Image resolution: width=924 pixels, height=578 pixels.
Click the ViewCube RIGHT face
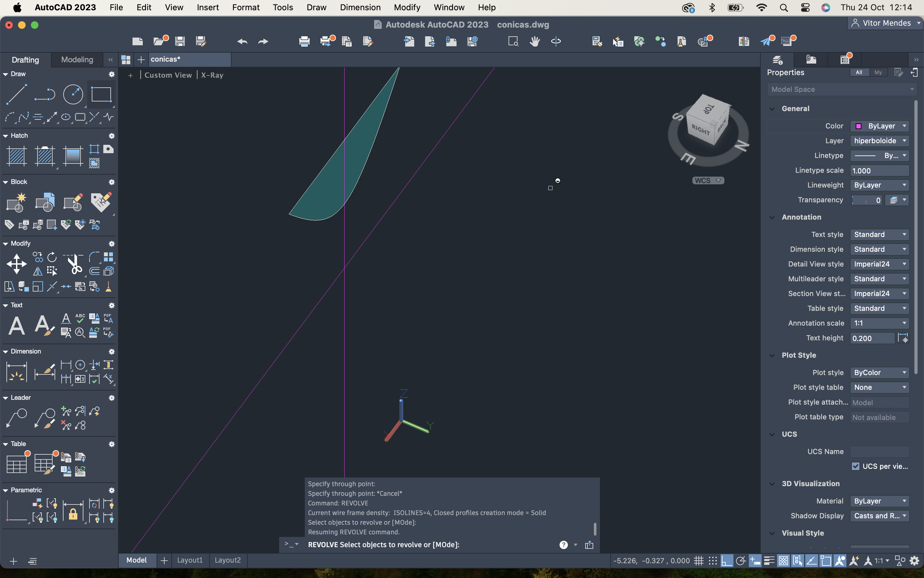pos(701,130)
